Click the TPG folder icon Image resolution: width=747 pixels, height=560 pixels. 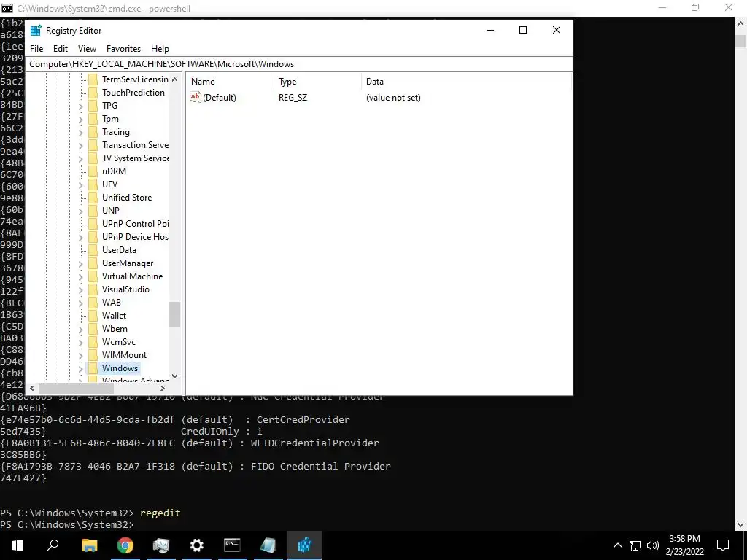[x=93, y=105]
